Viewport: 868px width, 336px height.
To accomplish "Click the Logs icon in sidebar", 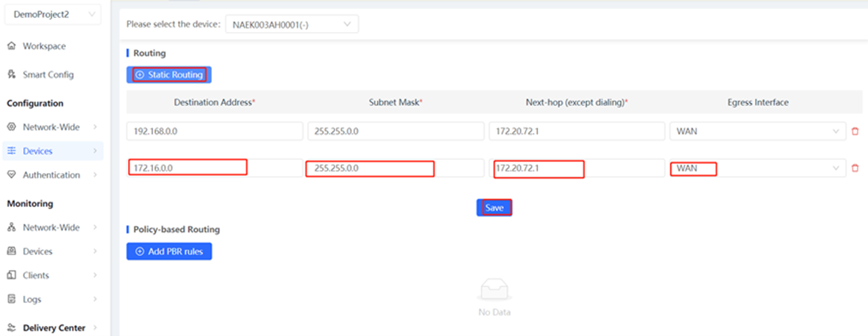I will pyautogui.click(x=11, y=299).
